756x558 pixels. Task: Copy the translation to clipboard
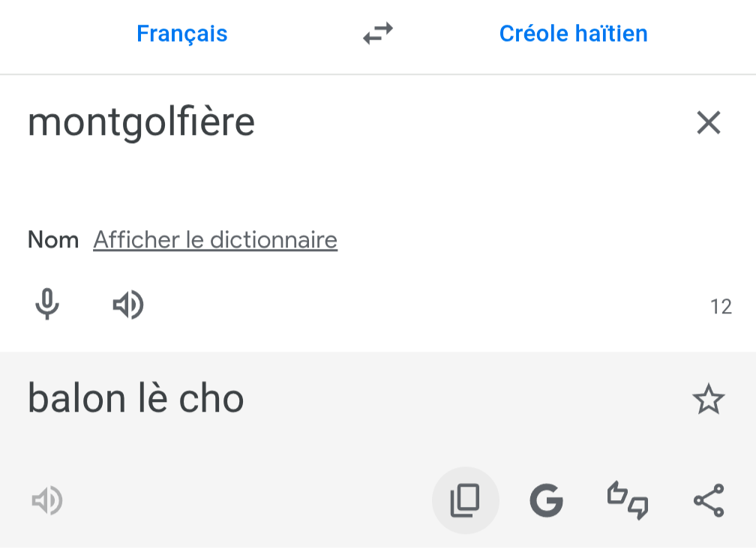point(465,500)
